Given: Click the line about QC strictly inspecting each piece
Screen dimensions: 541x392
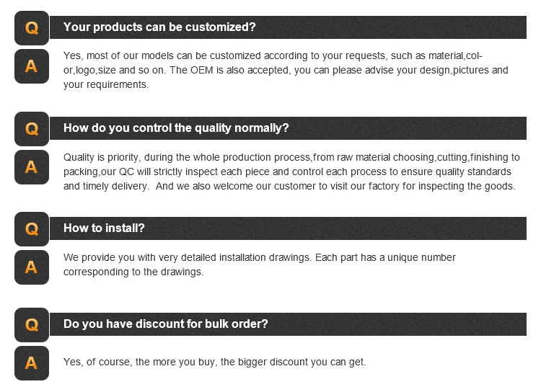Looking at the screenshot, I should point(287,171).
